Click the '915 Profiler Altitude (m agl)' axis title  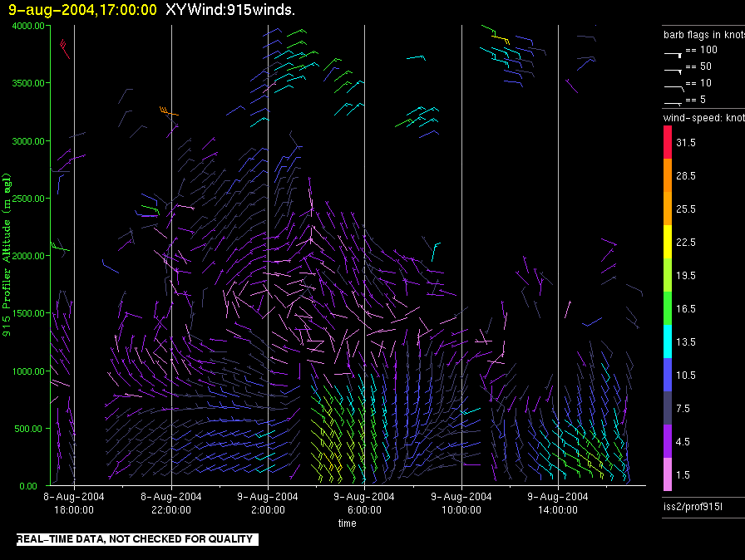point(7,255)
